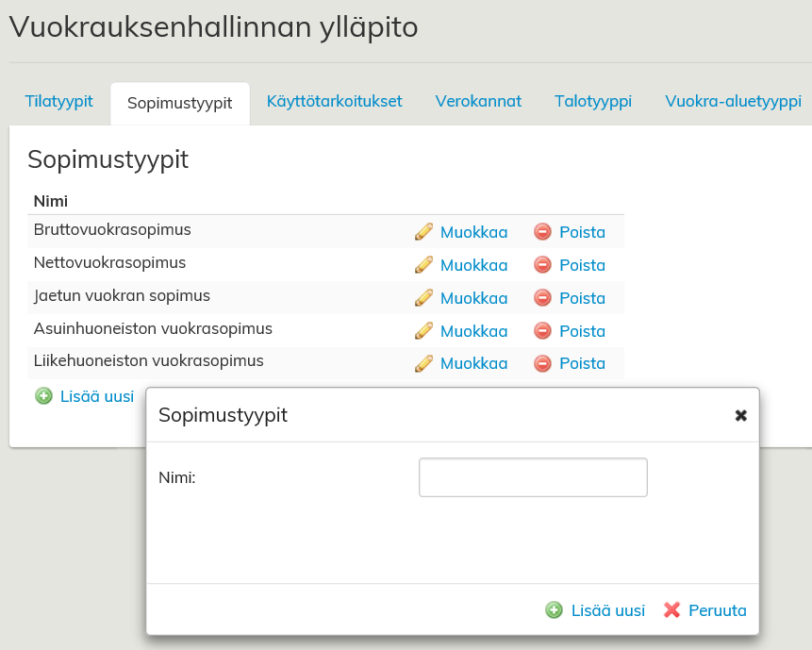Select the Talotyyppi tab
Image resolution: width=812 pixels, height=650 pixels.
click(x=592, y=102)
